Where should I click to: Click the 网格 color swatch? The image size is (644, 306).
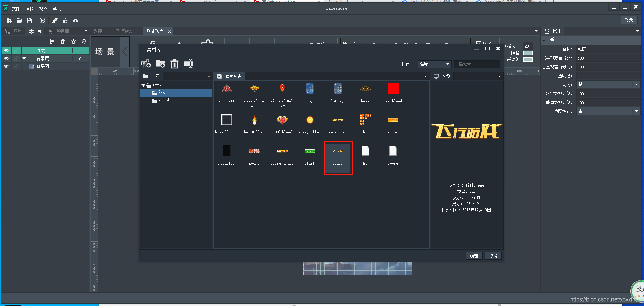528,53
